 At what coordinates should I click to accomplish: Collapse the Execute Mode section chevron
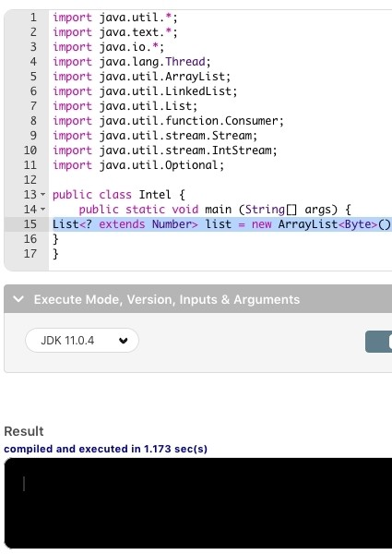(18, 299)
